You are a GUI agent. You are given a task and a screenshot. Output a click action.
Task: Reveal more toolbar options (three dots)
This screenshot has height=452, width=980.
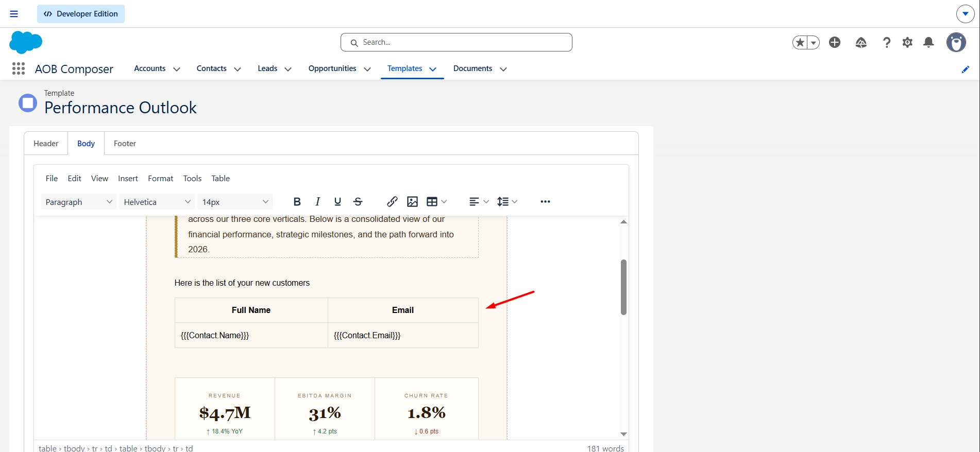click(x=545, y=202)
